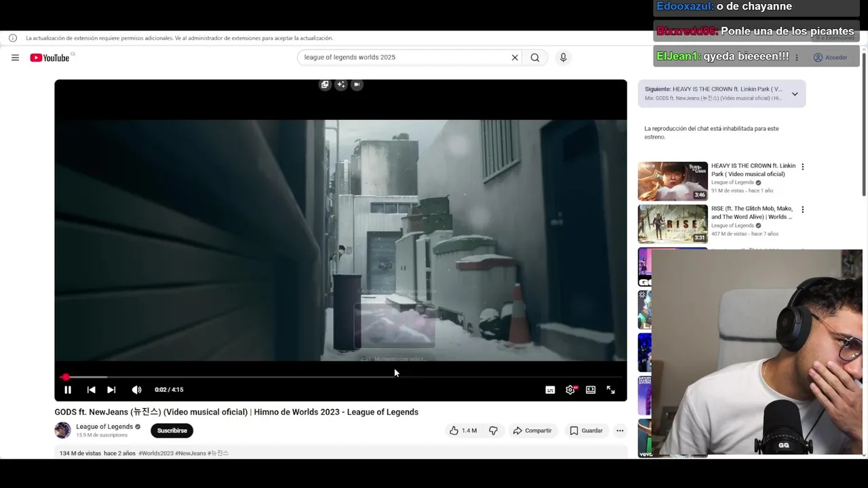Open RISE ft. The Glitch Mob title link

752,213
